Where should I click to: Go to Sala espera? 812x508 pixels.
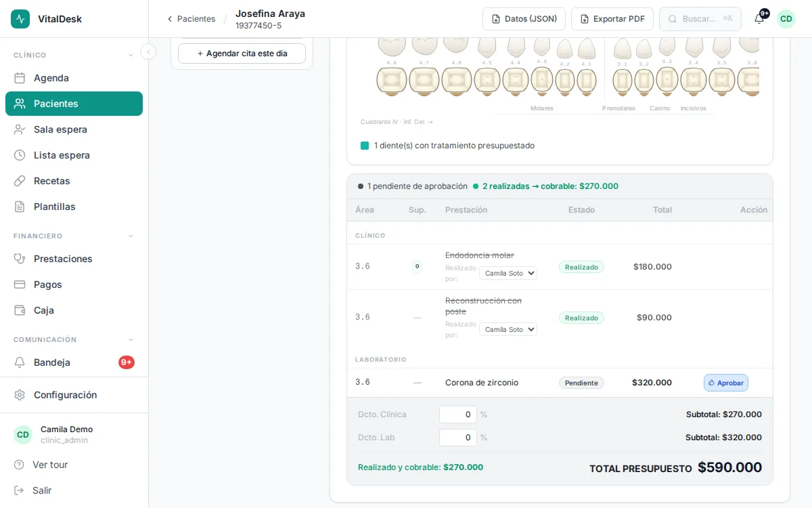coord(74,129)
